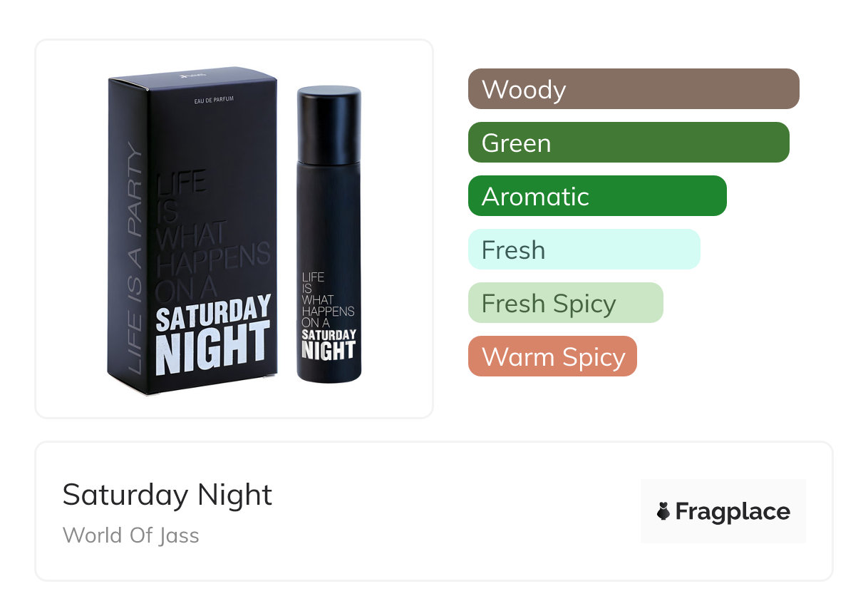This screenshot has width=868, height=616.
Task: Click the Saturday Night fragrance title
Action: pyautogui.click(x=167, y=495)
